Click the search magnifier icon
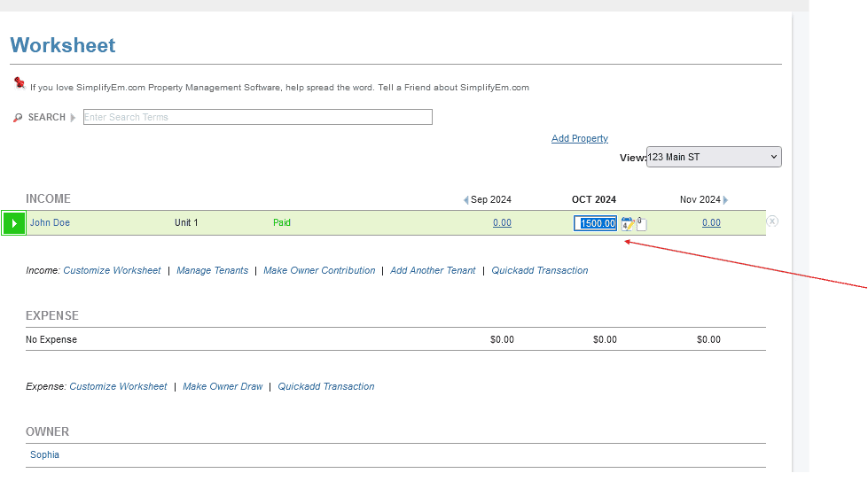 18,117
